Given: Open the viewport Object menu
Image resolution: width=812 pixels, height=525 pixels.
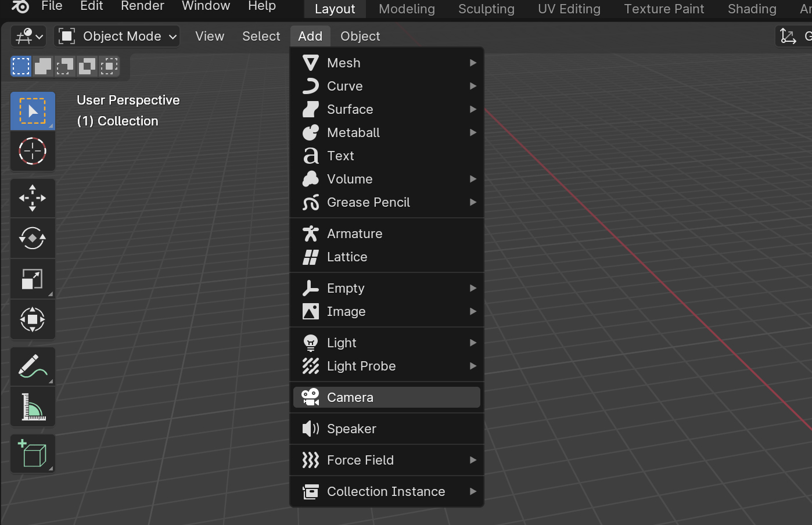Looking at the screenshot, I should 360,37.
